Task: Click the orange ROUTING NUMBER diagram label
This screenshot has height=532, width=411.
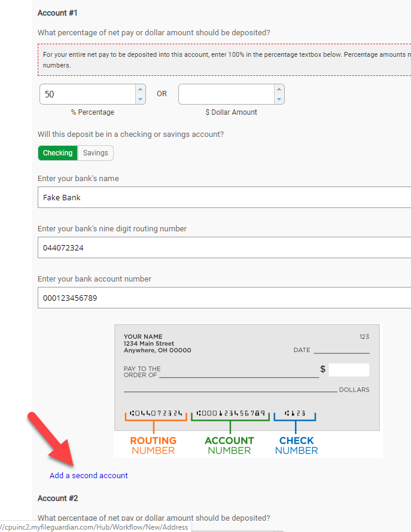Action: coord(153,445)
